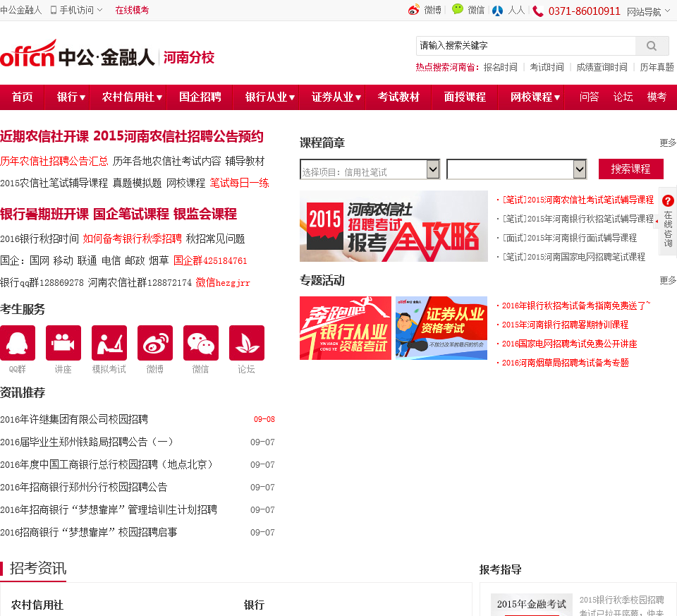
Task: Open 历年农信社招聘公告汇总 link
Action: [x=54, y=161]
